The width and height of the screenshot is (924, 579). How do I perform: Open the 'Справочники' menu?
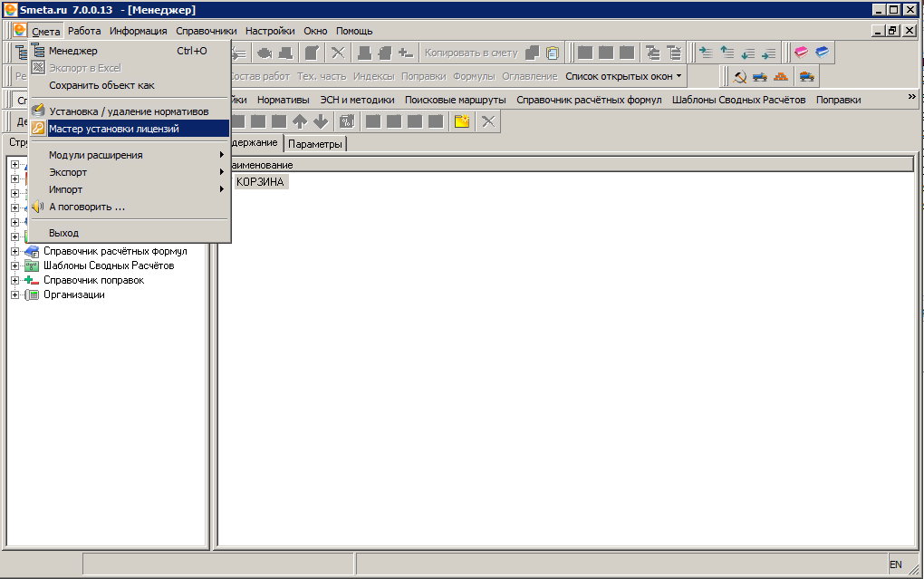[207, 31]
